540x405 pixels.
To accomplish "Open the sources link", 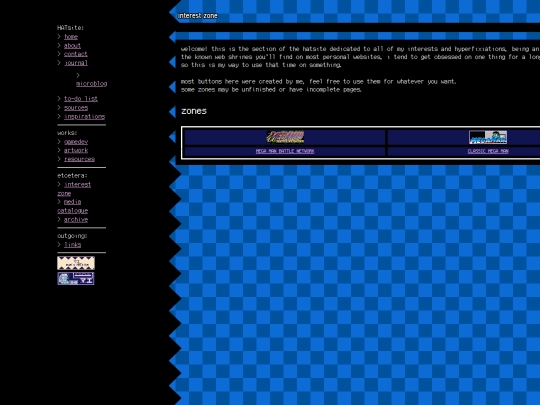I will point(76,107).
